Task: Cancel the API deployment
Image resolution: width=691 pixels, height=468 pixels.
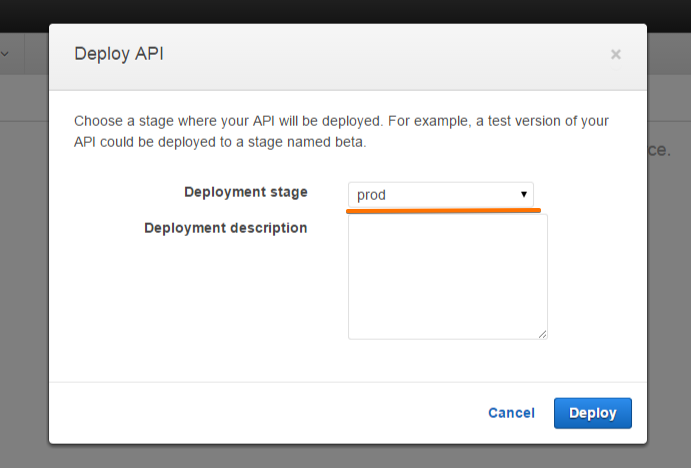Action: click(511, 413)
